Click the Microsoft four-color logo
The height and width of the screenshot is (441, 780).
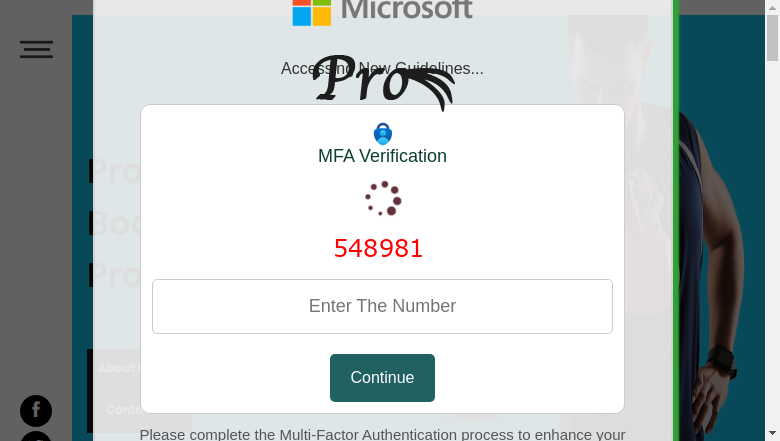tap(312, 12)
